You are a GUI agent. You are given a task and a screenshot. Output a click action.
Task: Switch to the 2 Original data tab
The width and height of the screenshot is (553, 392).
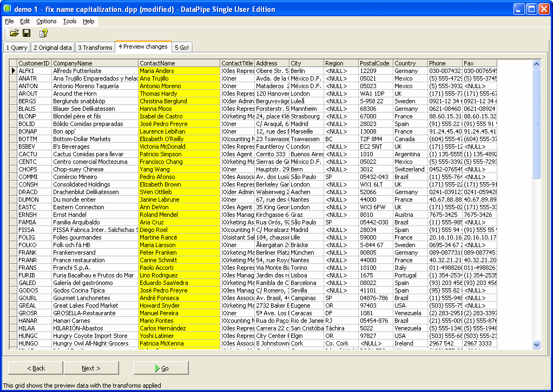pos(52,48)
